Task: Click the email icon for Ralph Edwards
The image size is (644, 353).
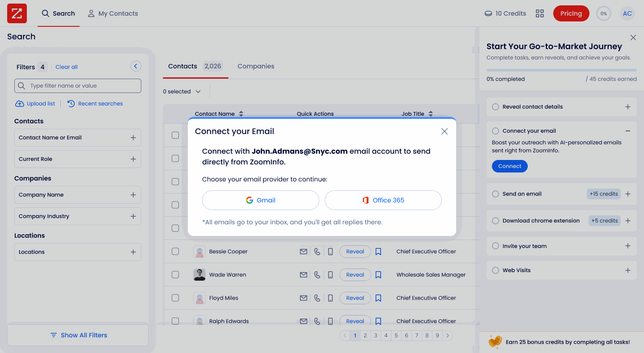Action: 304,321
